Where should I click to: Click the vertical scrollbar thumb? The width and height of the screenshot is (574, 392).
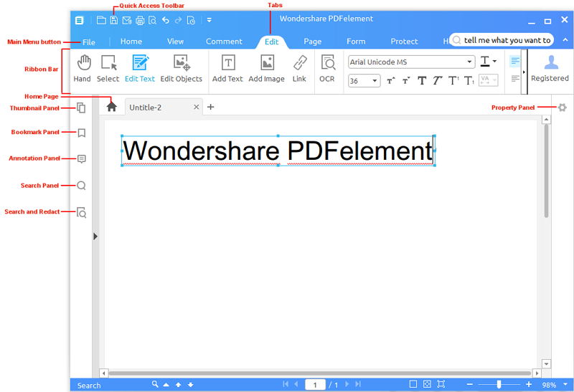click(x=546, y=171)
